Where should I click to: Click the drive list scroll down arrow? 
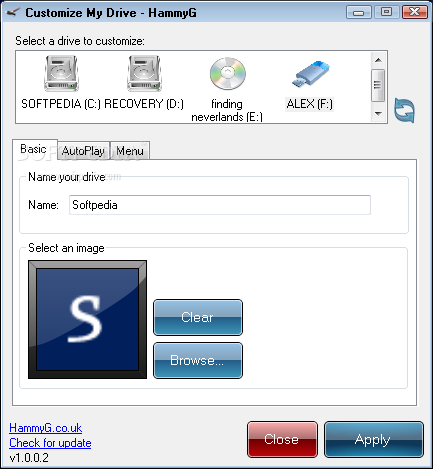(378, 114)
